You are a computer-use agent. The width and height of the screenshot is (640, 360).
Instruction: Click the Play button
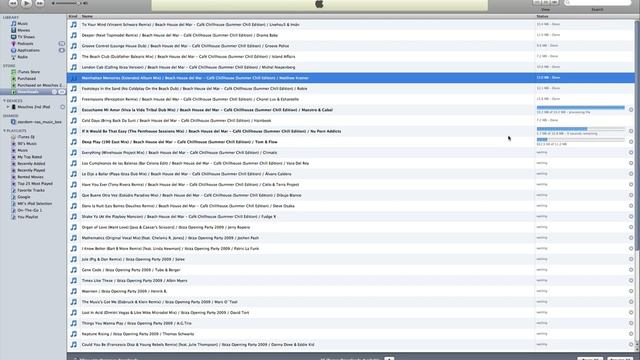[x=26, y=3]
